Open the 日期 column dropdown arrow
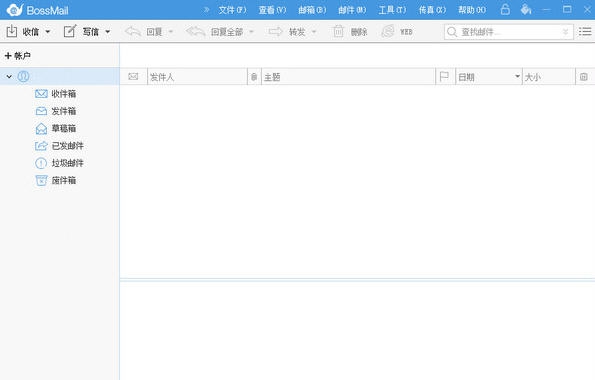This screenshot has width=595, height=380. click(517, 76)
